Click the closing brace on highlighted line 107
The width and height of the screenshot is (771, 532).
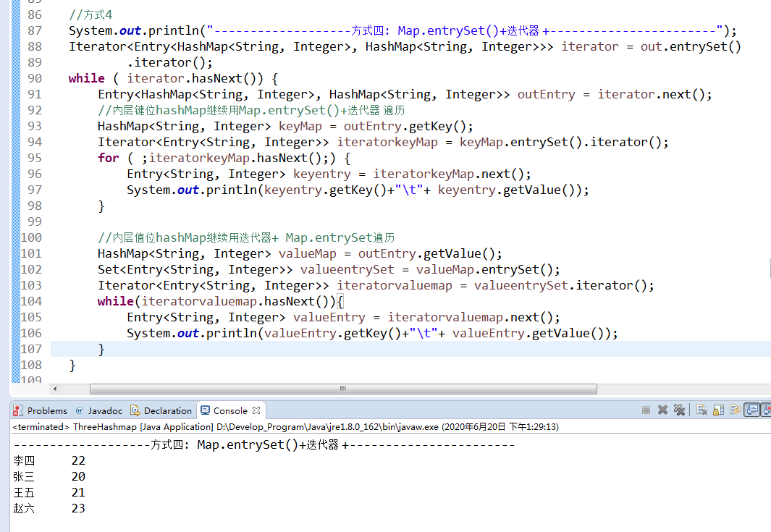[101, 349]
